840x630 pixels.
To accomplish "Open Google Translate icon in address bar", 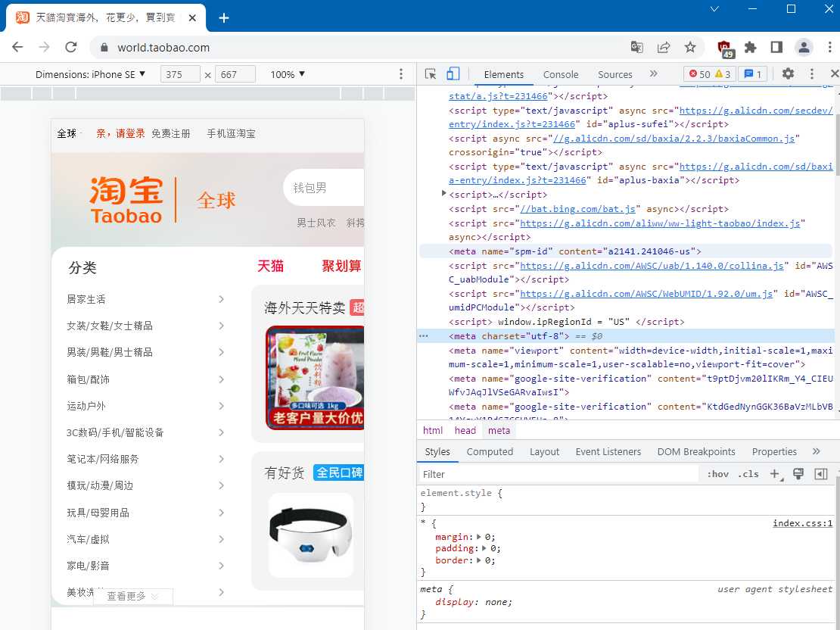I will coord(637,47).
